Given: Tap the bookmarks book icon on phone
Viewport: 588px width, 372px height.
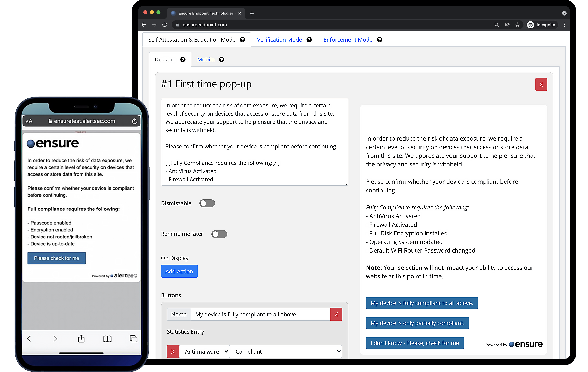Looking at the screenshot, I should (107, 339).
